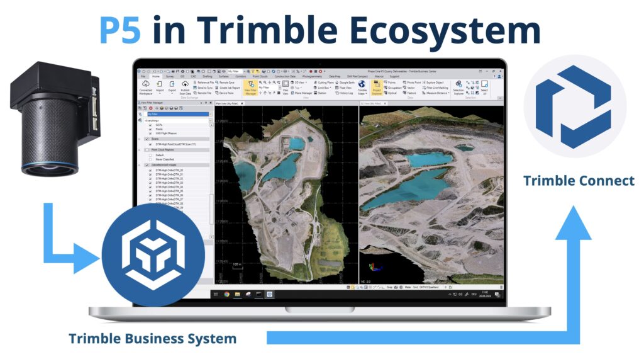This screenshot has width=644, height=364.
Task: Click the Points data command
Action: pyautogui.click(x=390, y=82)
